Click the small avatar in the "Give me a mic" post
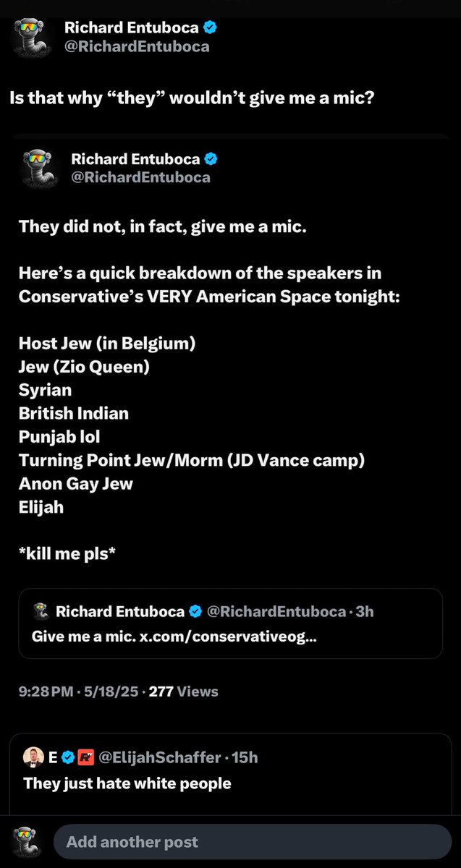Viewport: 461px width, 868px height. [41, 611]
